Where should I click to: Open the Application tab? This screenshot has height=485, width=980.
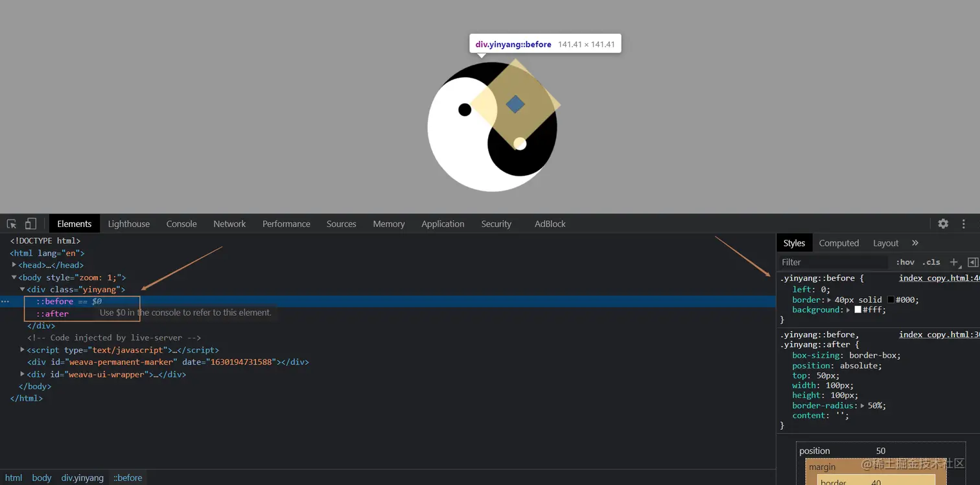point(443,224)
